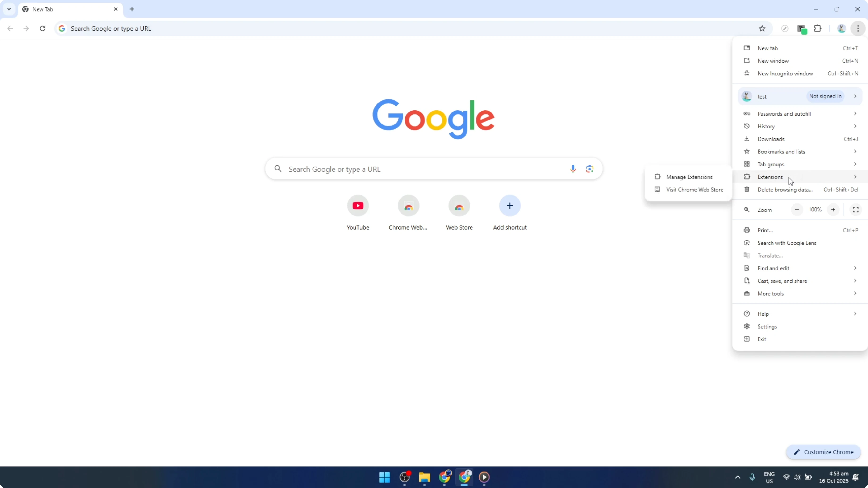Click the Not signed in profile entry
The height and width of the screenshot is (488, 868).
pyautogui.click(x=825, y=96)
